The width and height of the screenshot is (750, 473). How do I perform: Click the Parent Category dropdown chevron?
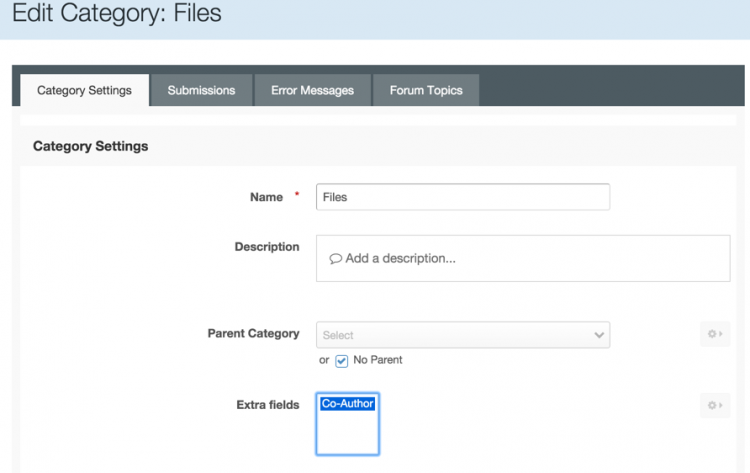(x=599, y=335)
